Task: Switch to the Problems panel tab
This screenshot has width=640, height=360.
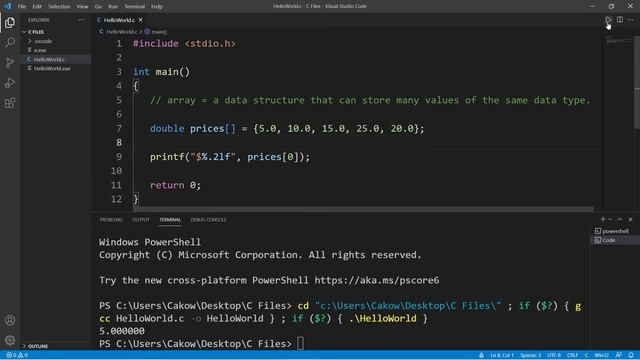Action: coord(111,220)
